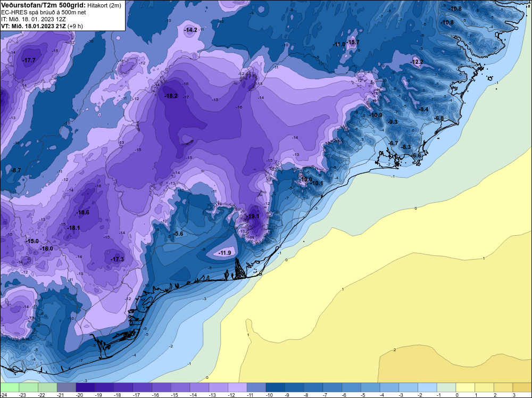Click the -18.6 temperature label
The height and width of the screenshot is (398, 532).
82,212
